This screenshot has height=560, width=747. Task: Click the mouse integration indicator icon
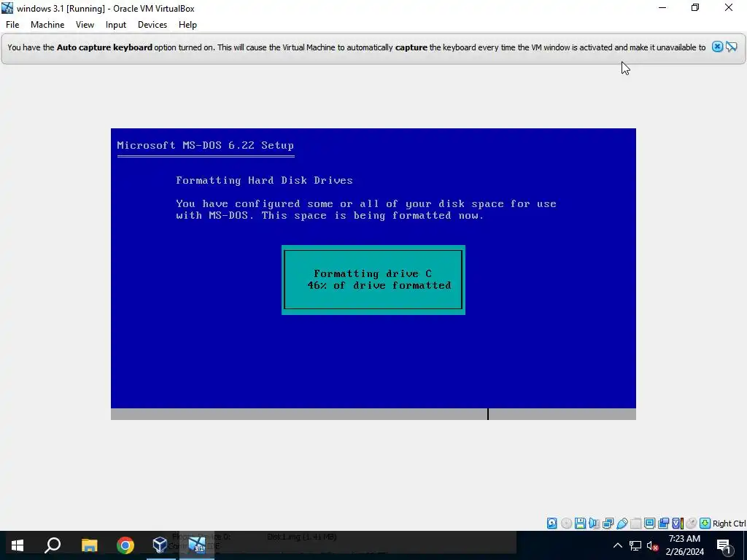click(x=692, y=524)
